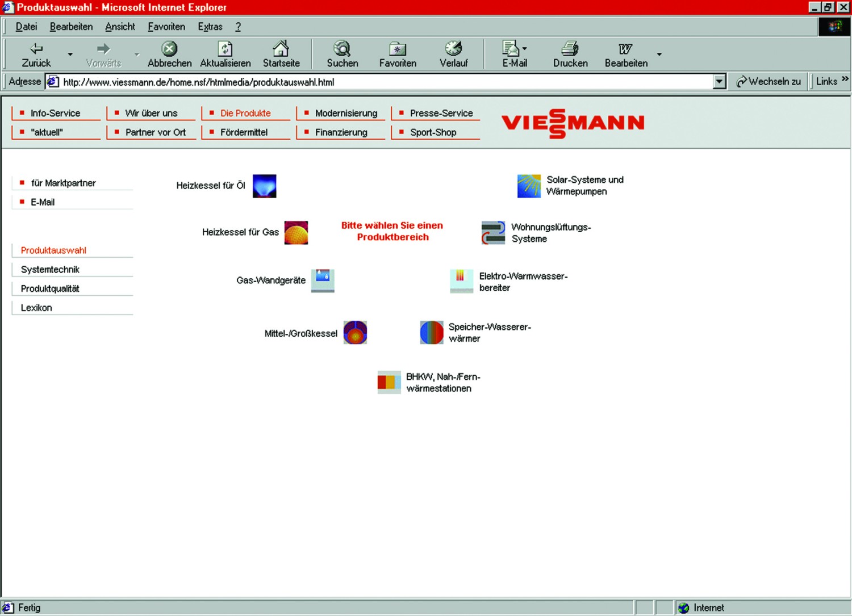852x616 pixels.
Task: Click the Heizkessel für Öl text label
Action: (211, 186)
